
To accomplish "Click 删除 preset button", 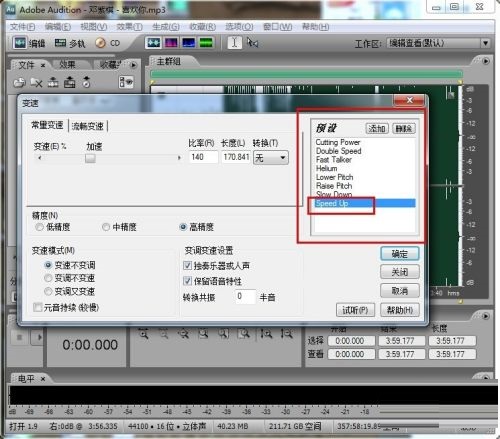I will 404,128.
